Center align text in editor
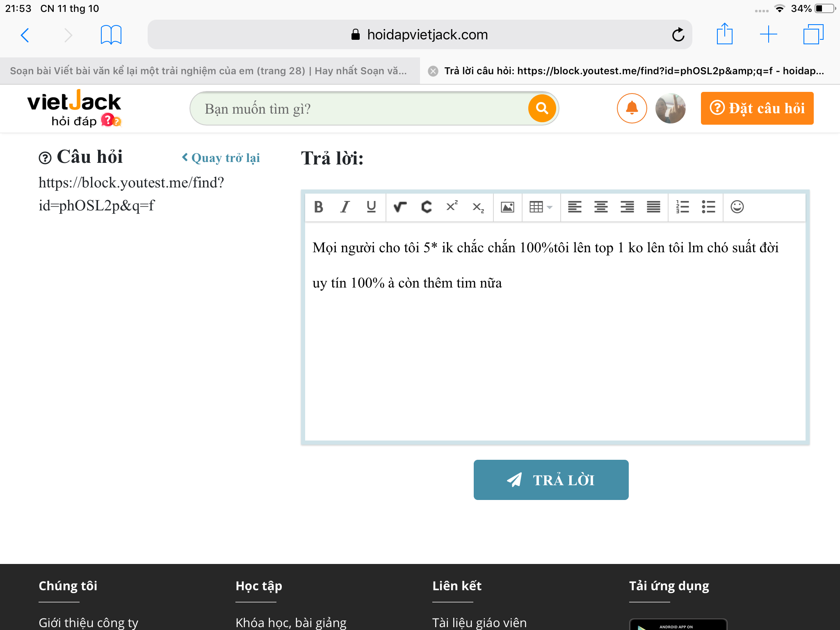 click(601, 207)
